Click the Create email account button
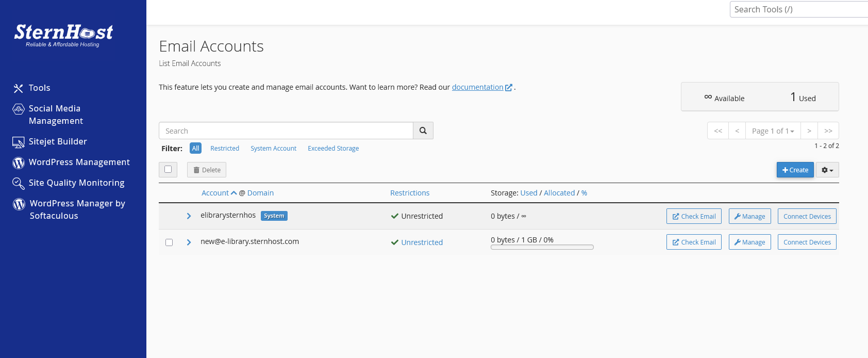The image size is (868, 358). (x=795, y=170)
